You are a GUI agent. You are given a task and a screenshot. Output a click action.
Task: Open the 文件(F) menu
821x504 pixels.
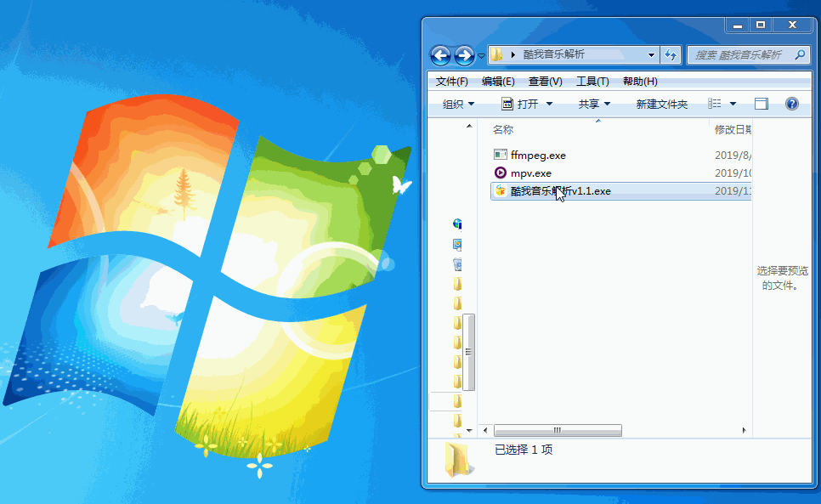451,81
